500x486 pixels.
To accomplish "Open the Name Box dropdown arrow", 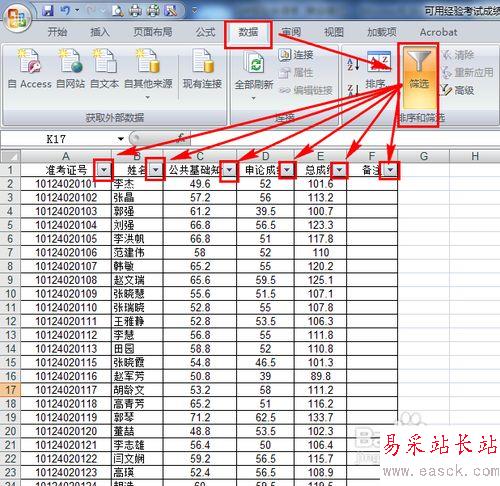I will tap(120, 139).
